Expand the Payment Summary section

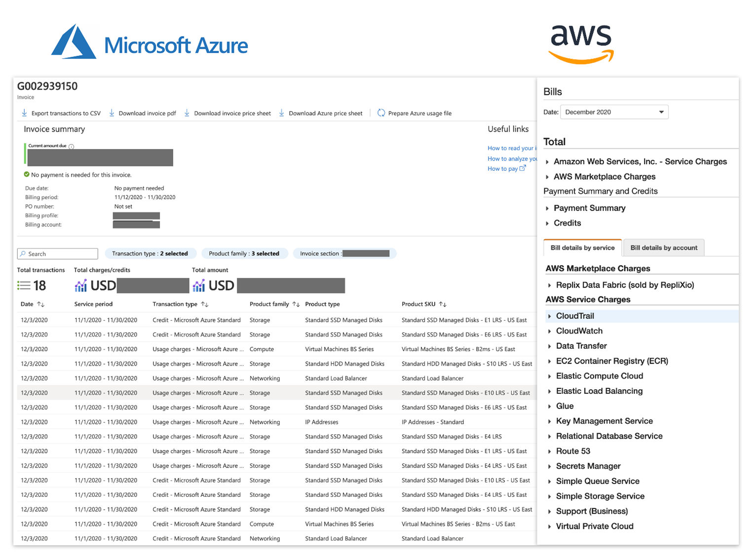tap(547, 208)
